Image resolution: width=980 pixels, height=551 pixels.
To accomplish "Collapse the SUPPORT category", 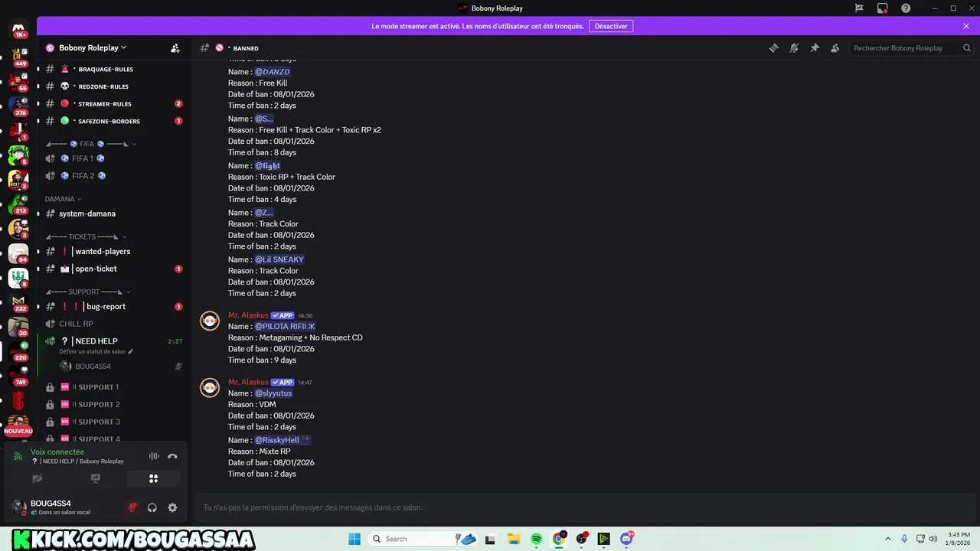I will (88, 292).
